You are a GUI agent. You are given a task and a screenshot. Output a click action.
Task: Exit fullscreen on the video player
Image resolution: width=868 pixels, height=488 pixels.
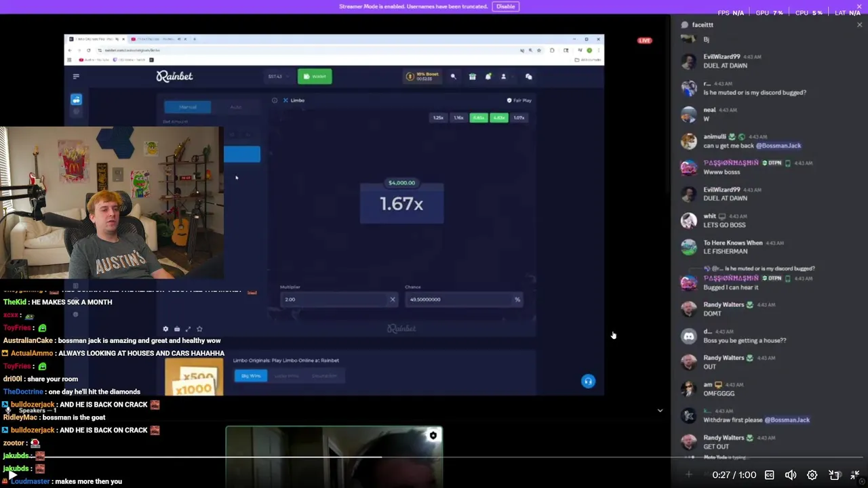855,475
